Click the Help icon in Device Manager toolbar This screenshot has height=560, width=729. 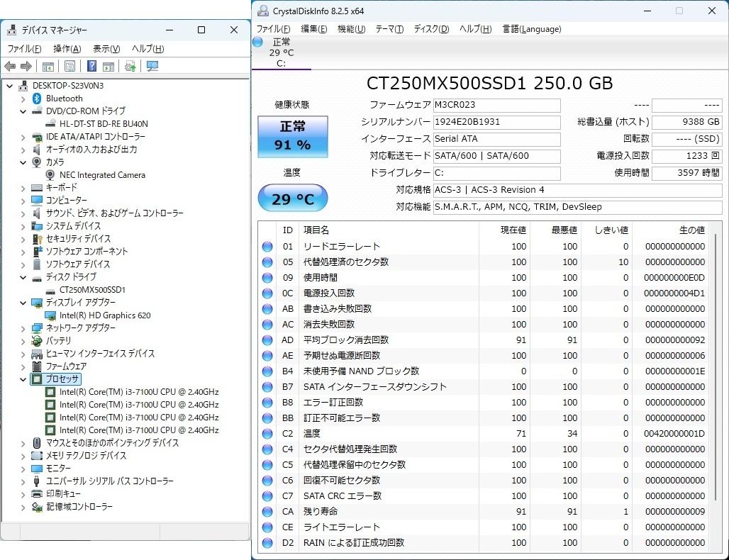[91, 66]
